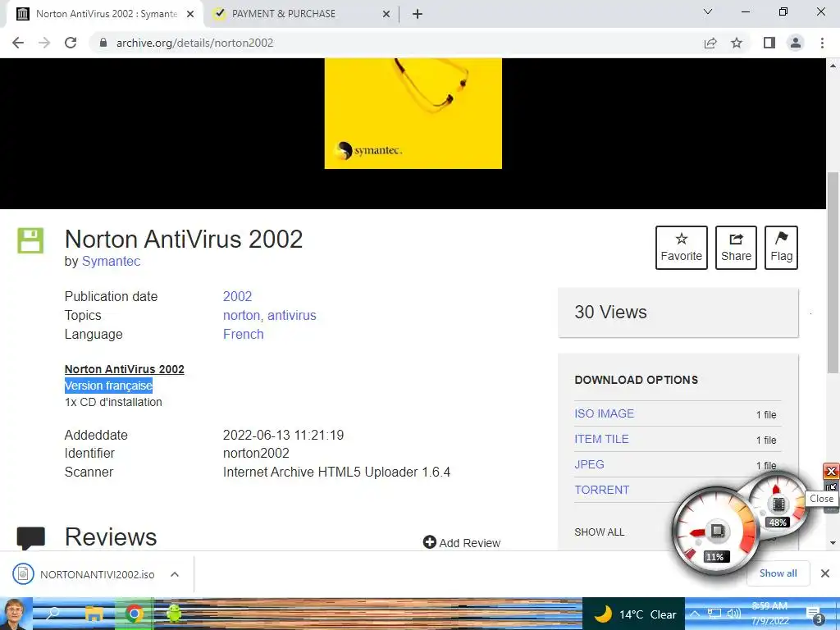
Task: Click Show all downloads
Action: 778,573
